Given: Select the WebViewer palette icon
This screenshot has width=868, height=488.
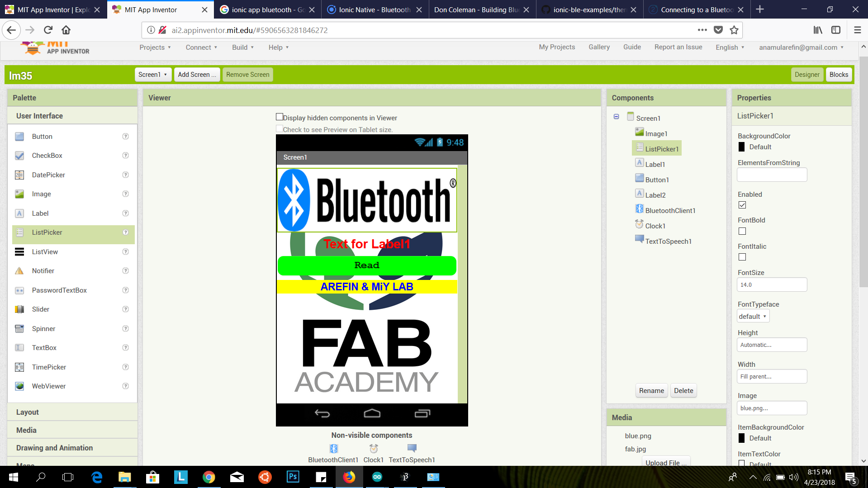Looking at the screenshot, I should 19,386.
